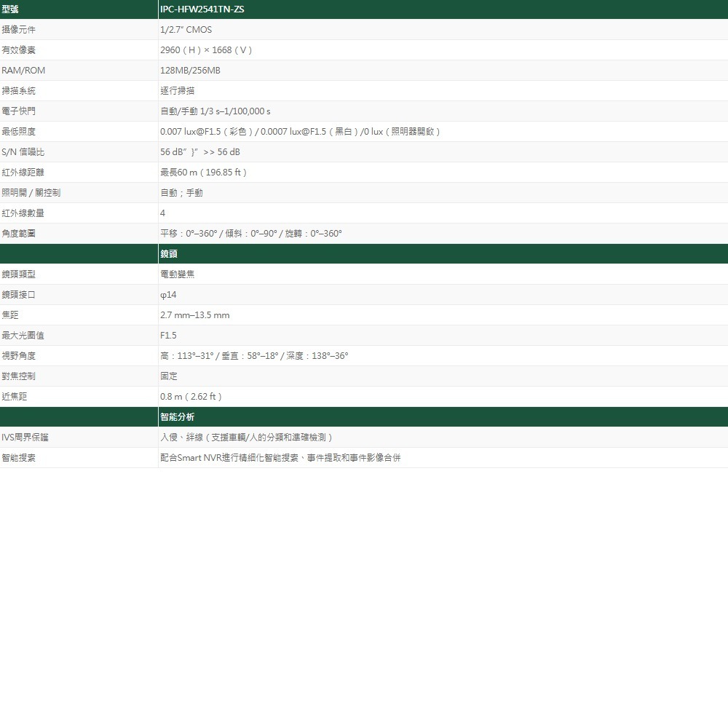Select the green 鏡頭 section header
Viewport: 728px width, 728px height.
167,253
